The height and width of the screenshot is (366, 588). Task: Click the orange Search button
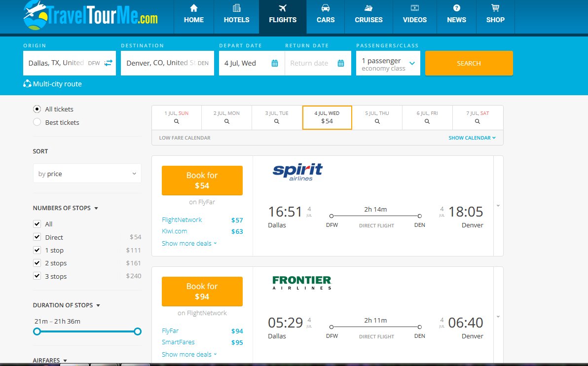pos(469,63)
